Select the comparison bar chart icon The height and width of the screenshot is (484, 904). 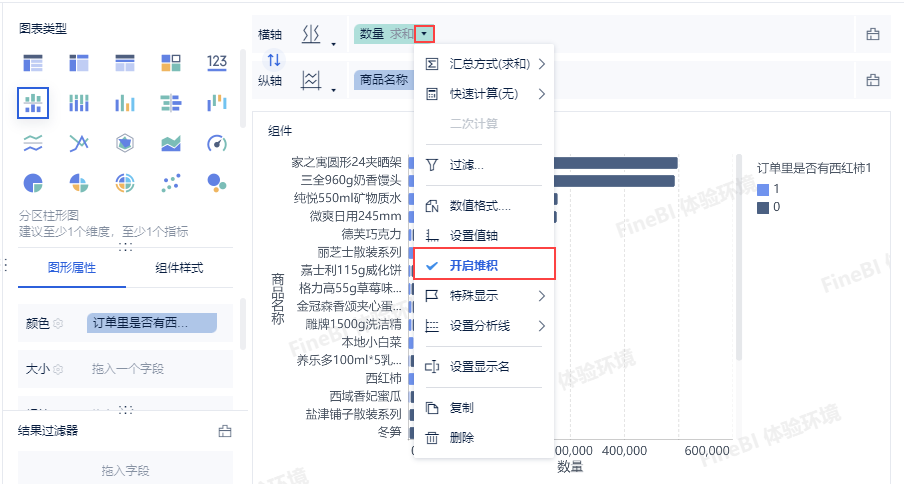(171, 103)
